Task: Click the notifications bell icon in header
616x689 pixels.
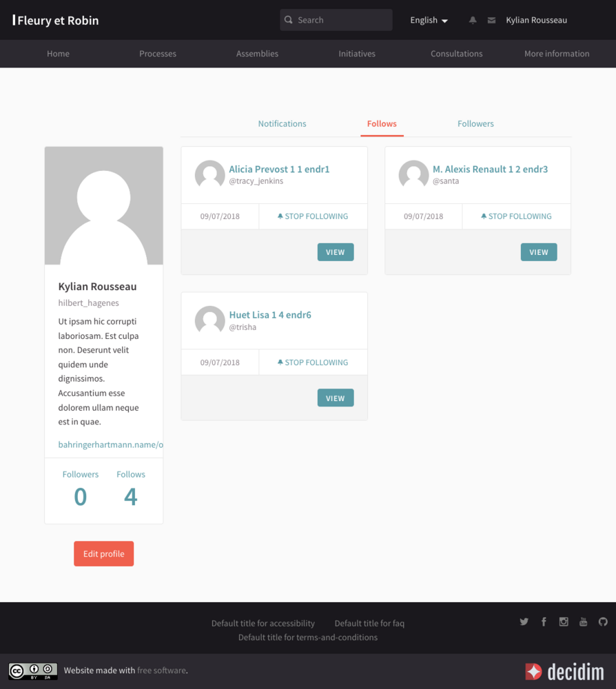Action: (473, 21)
